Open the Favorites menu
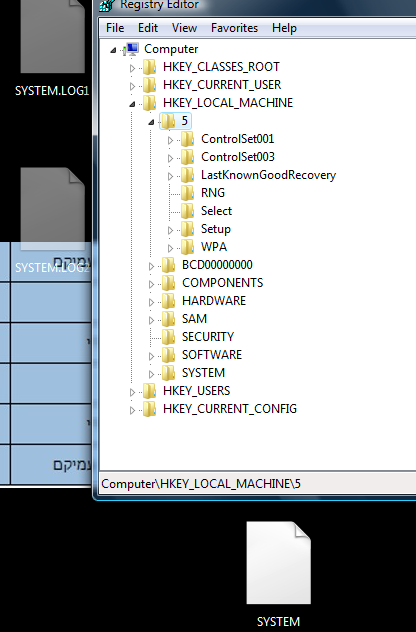The width and height of the screenshot is (416, 632). coord(234,28)
